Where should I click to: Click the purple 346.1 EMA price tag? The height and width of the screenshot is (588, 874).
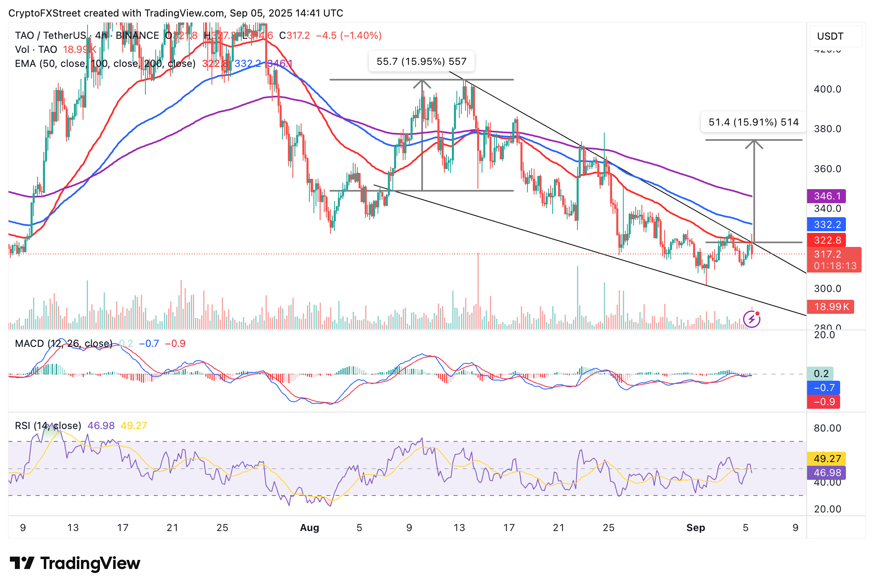click(826, 196)
